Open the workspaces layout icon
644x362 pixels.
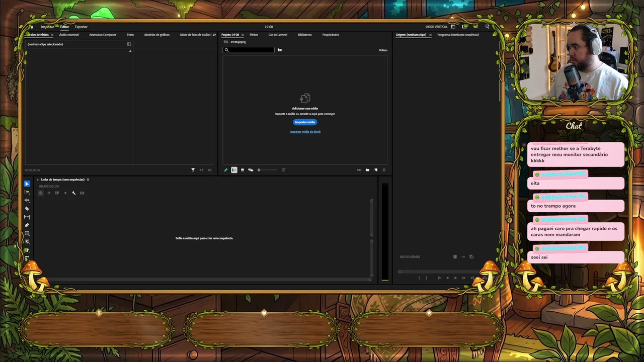[453, 27]
